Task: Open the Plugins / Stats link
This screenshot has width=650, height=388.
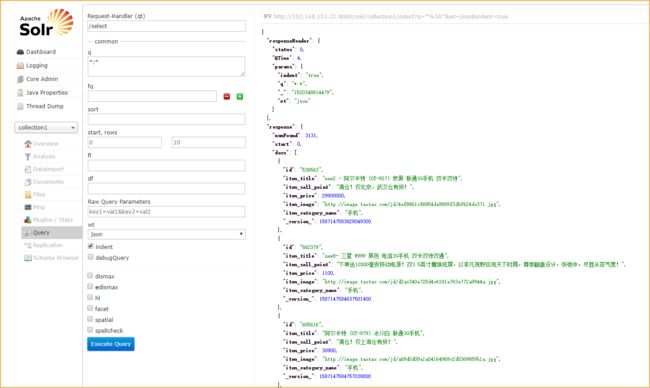Action: click(53, 220)
